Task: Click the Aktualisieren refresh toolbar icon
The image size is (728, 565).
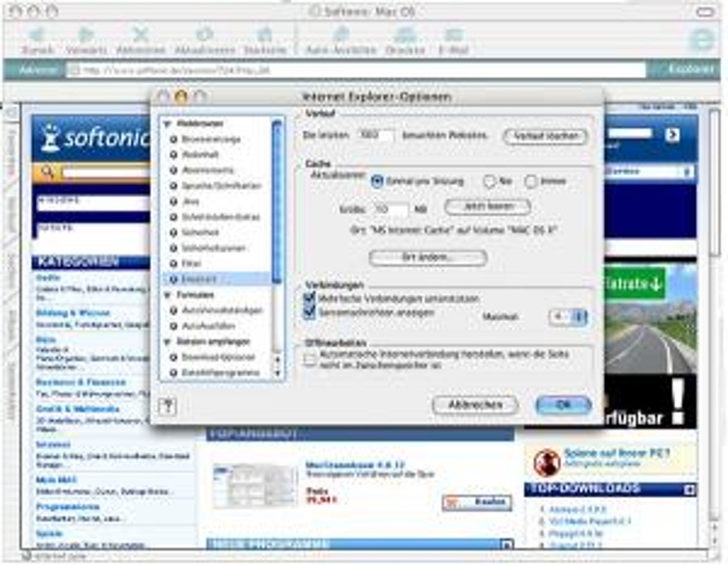Action: [x=204, y=35]
